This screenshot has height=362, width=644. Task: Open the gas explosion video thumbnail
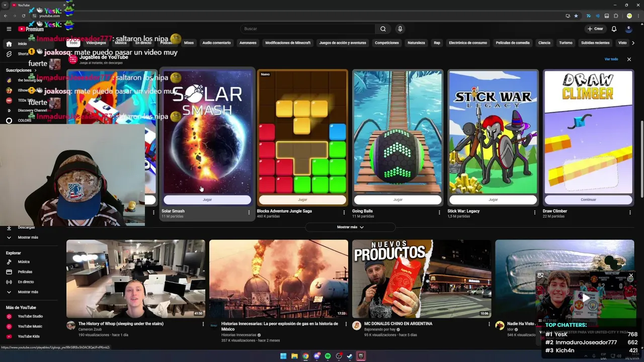tap(279, 279)
